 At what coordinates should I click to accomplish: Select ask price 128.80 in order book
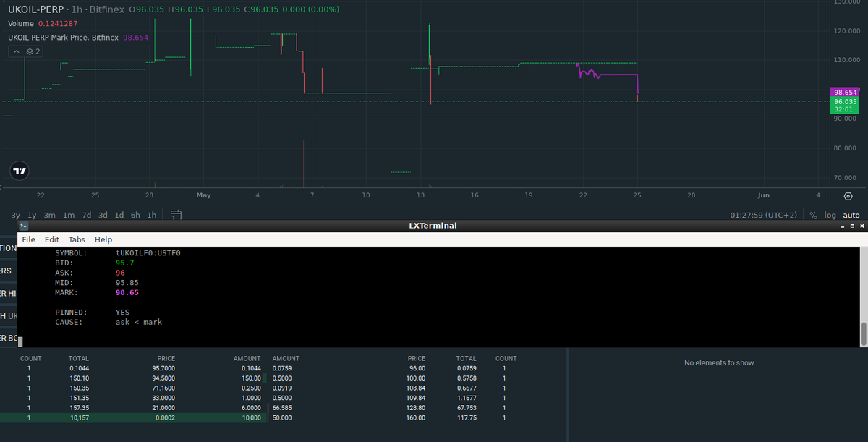point(416,408)
